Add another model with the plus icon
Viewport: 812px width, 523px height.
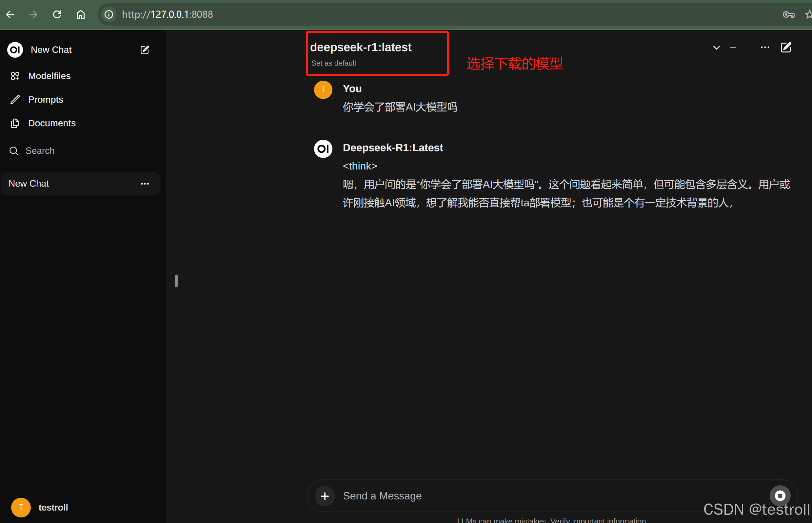tap(733, 48)
